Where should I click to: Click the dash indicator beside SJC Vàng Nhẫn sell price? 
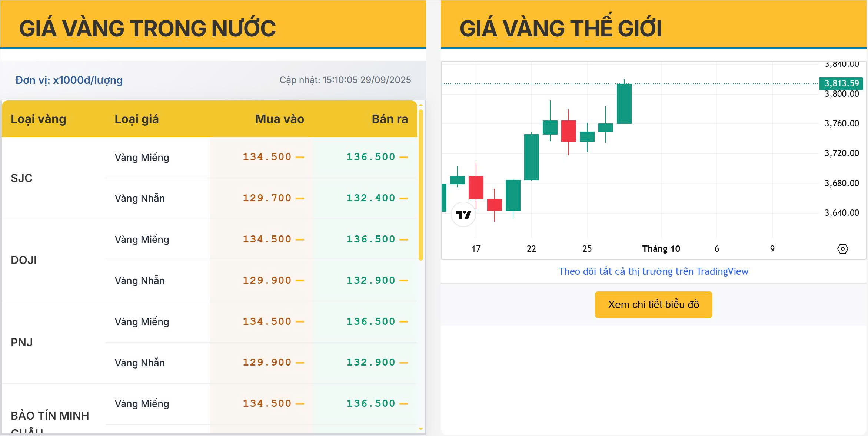coord(404,198)
